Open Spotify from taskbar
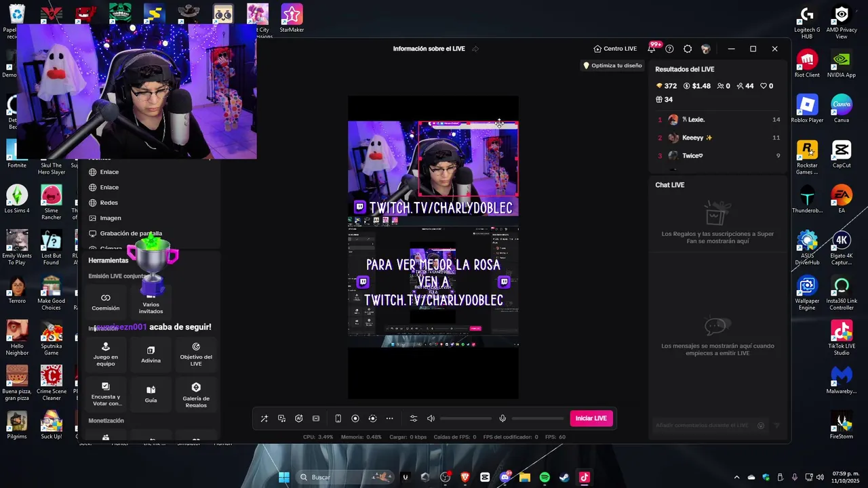Screen dimensions: 868x488 coord(545,477)
